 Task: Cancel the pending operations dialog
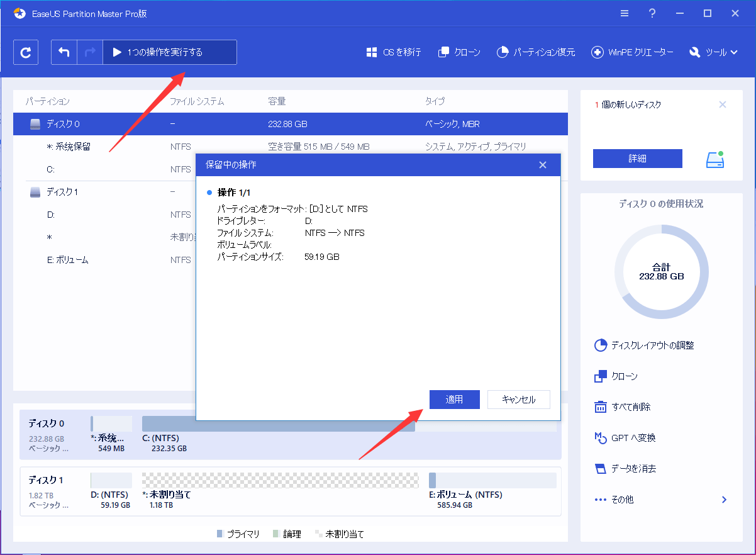point(519,400)
